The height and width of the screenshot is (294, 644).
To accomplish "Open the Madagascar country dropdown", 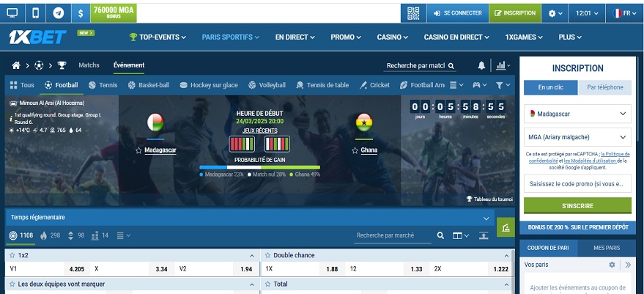I will point(577,114).
